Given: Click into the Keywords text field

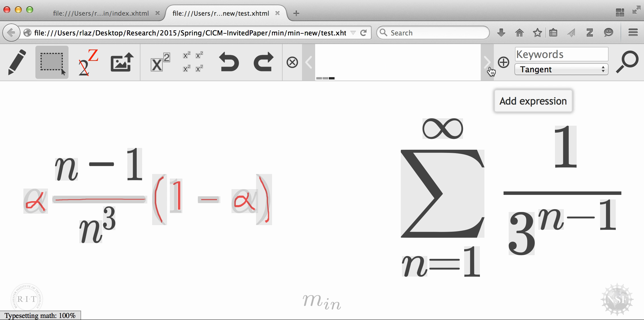Looking at the screenshot, I should (561, 54).
